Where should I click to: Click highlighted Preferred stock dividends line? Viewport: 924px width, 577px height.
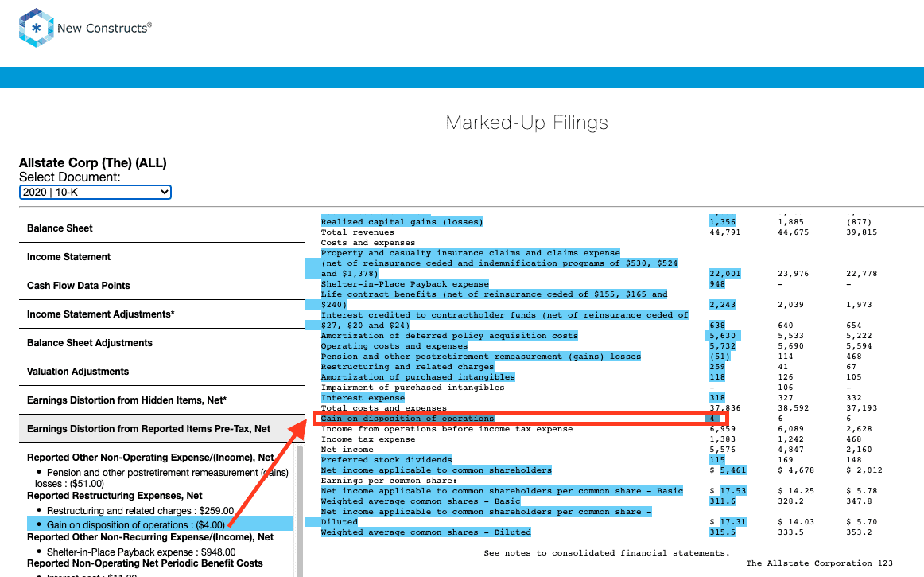click(386, 460)
